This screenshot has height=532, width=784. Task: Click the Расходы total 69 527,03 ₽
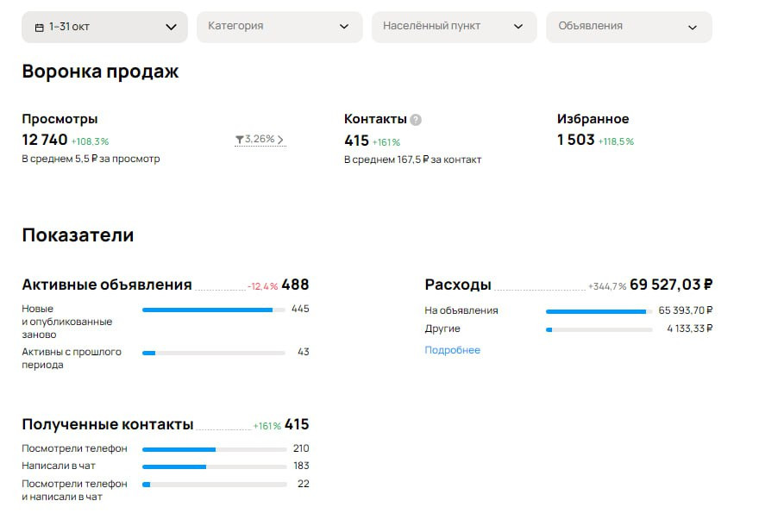point(671,285)
